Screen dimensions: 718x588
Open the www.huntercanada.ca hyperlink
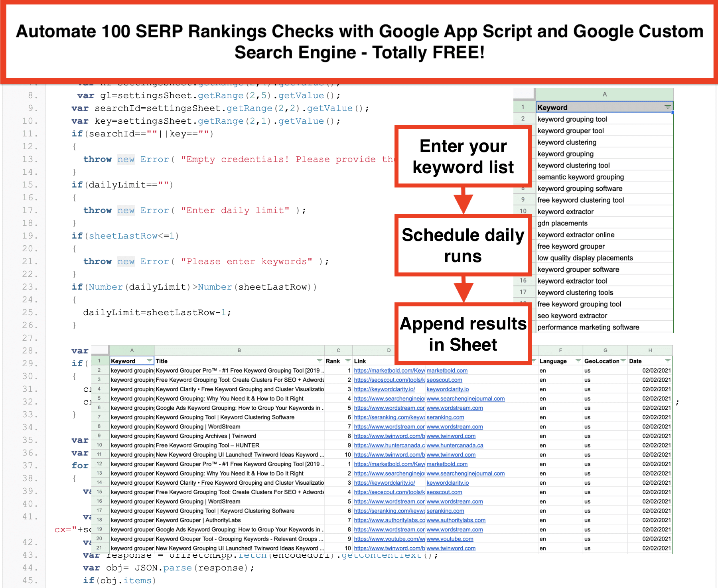click(455, 445)
